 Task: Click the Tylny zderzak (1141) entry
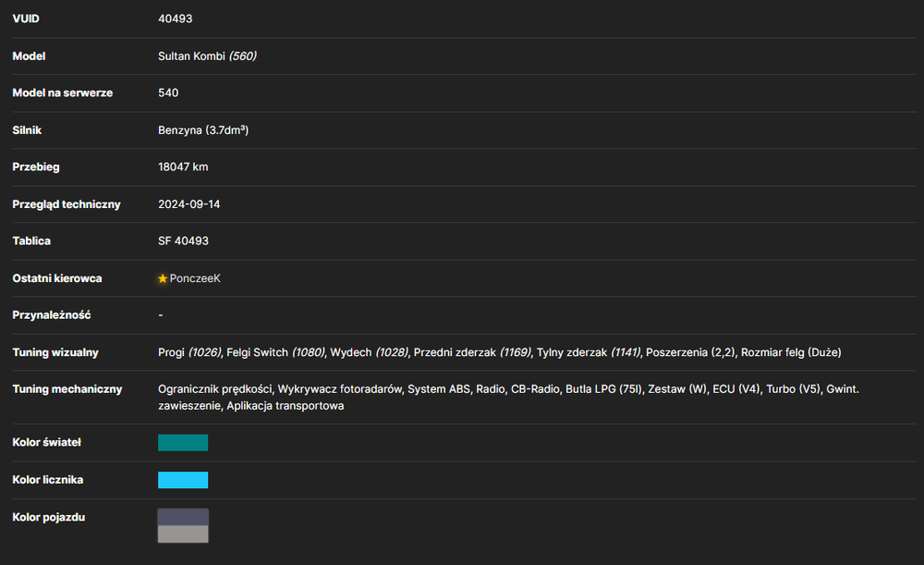point(588,352)
